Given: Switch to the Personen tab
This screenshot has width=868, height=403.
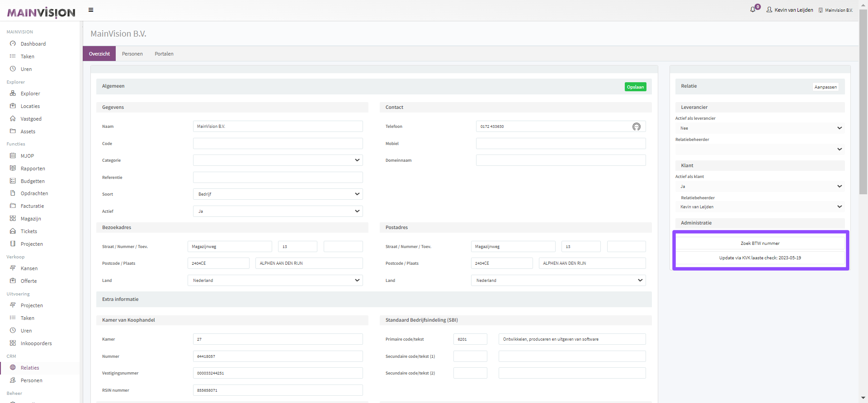Looking at the screenshot, I should coord(132,54).
